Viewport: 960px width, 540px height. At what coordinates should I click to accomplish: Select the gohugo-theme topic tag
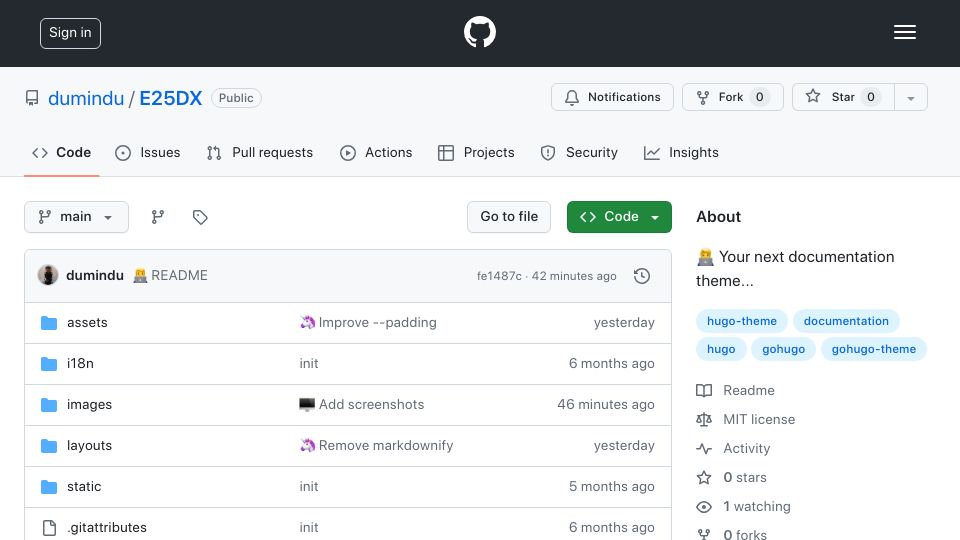[874, 349]
